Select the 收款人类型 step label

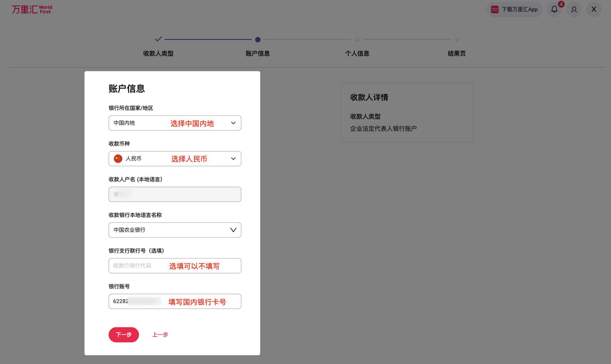click(x=158, y=53)
